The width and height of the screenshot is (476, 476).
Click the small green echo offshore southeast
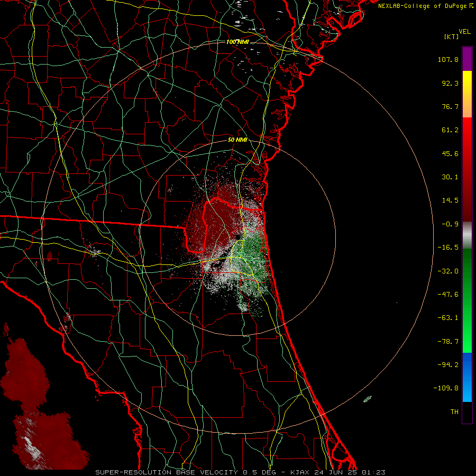click(368, 399)
